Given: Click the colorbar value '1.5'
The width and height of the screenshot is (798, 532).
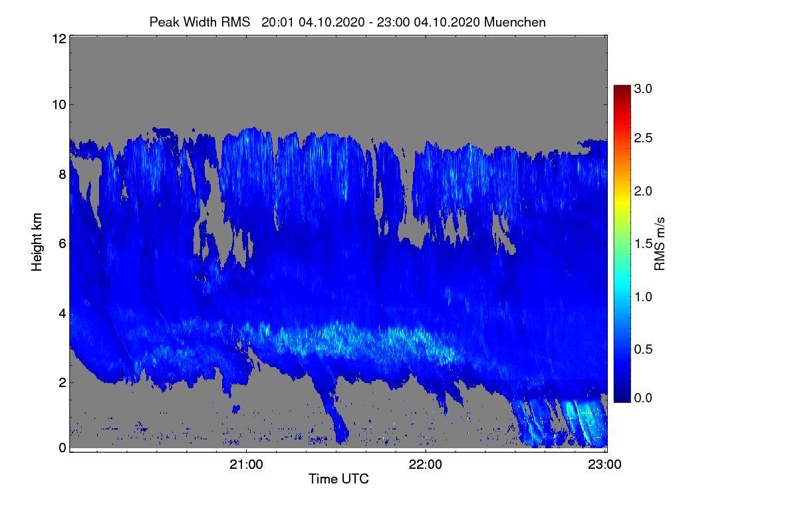Looking at the screenshot, I should click(643, 243).
